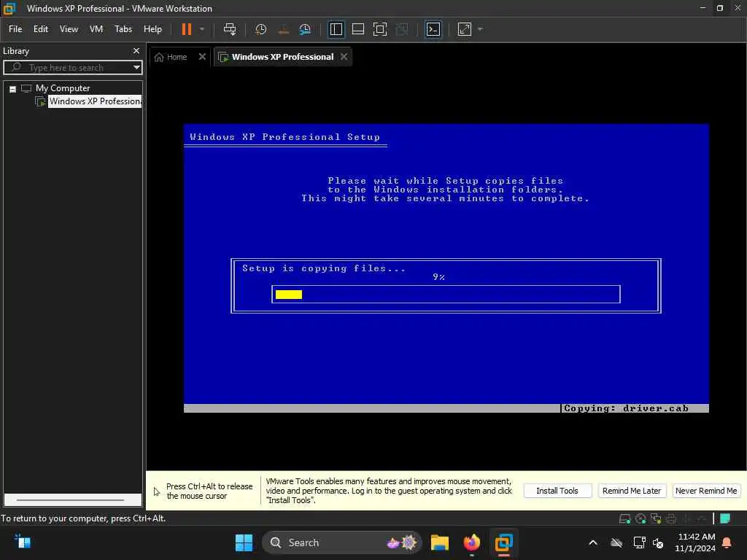747x560 pixels.
Task: Open the power options dropdown beside pause
Action: [202, 29]
